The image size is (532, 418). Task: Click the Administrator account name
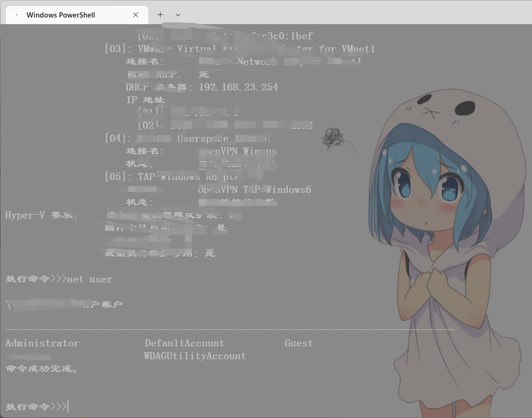pyautogui.click(x=42, y=343)
